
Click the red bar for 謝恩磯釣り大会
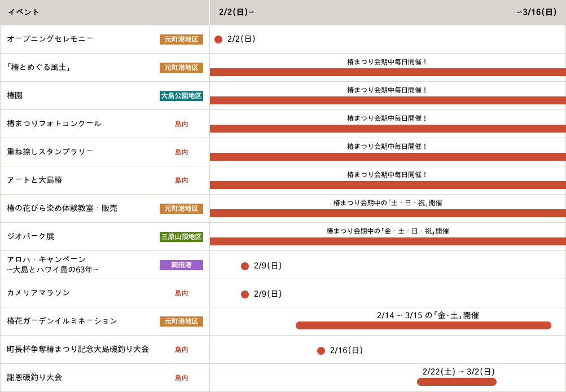tap(457, 382)
